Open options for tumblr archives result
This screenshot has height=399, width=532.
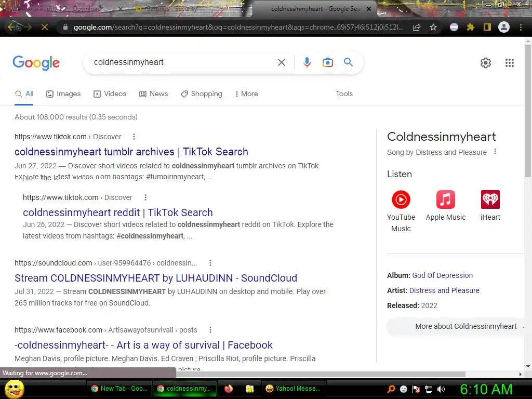[x=134, y=137]
